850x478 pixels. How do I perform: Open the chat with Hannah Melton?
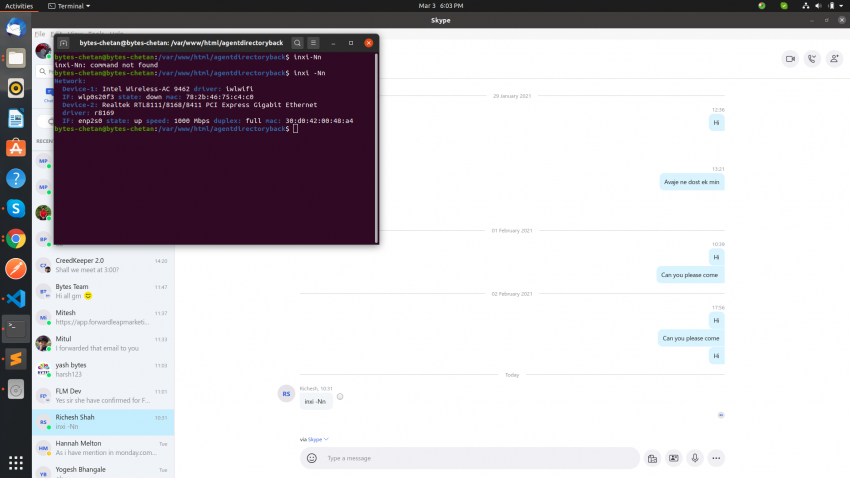click(100, 447)
